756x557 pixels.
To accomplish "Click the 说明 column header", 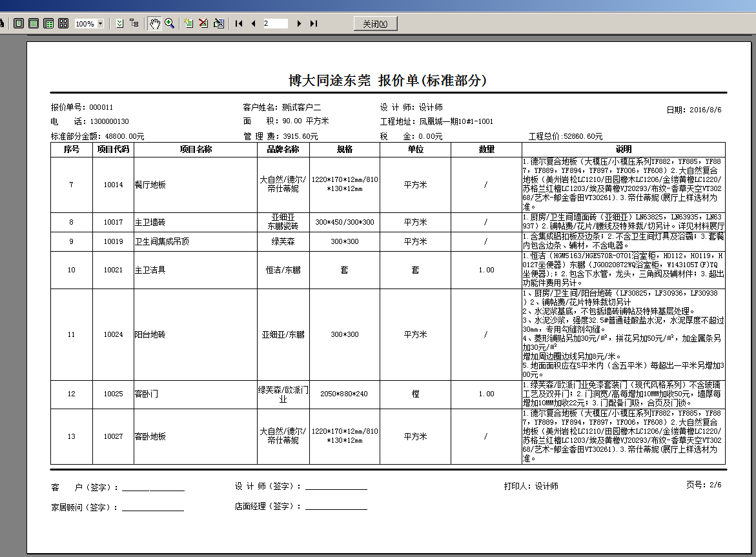I will (x=623, y=149).
